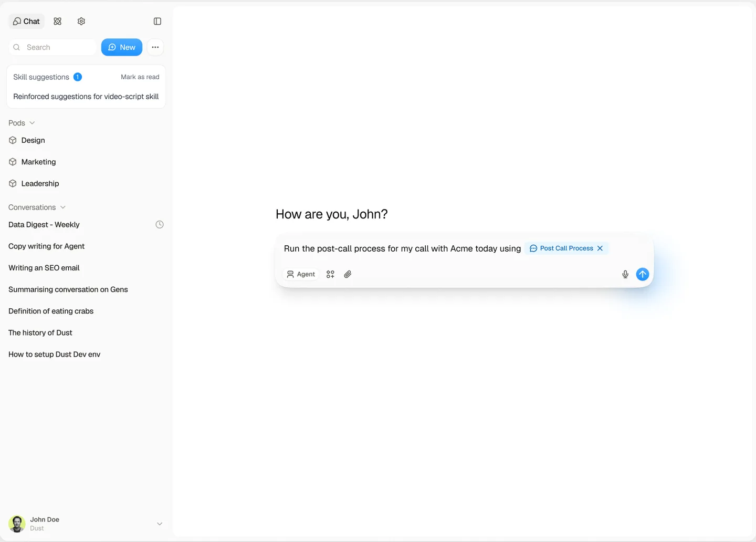Click the John Doe name label
This screenshot has width=756, height=542.
point(45,519)
